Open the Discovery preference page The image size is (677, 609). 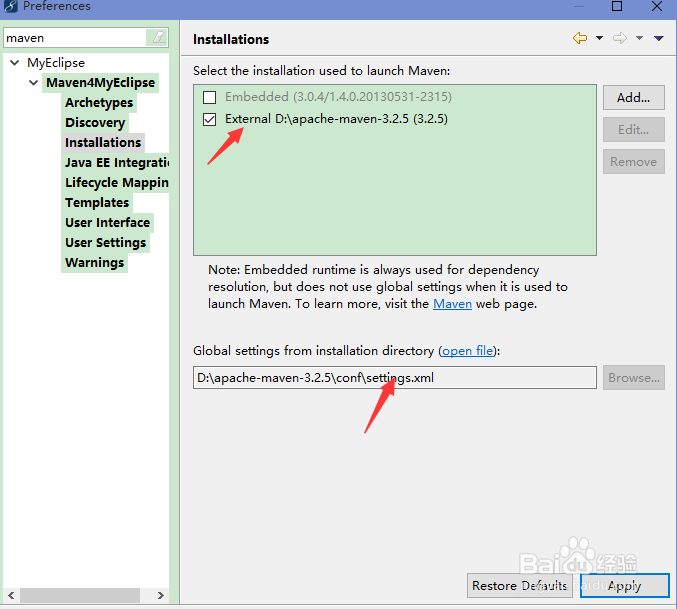pyautogui.click(x=95, y=123)
